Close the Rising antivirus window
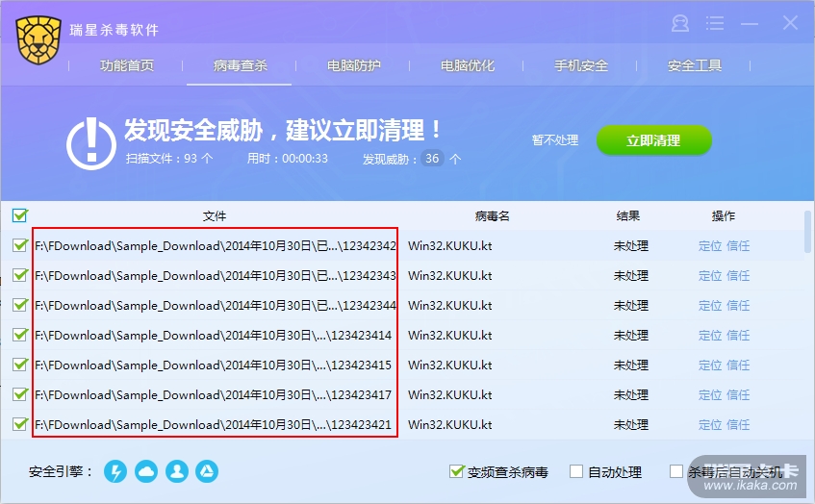Viewport: 815px width, 504px height. (790, 23)
